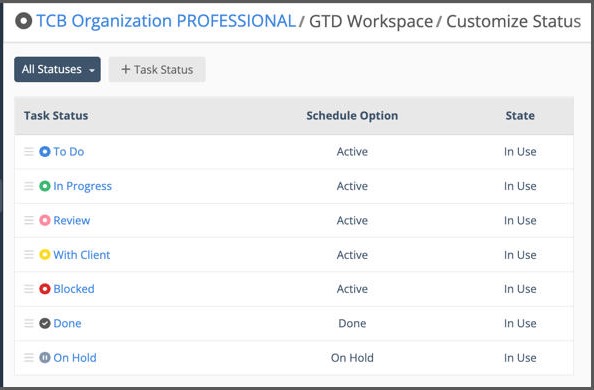Open the Blocked status link
Image resolution: width=594 pixels, height=390 pixels.
pyautogui.click(x=74, y=289)
